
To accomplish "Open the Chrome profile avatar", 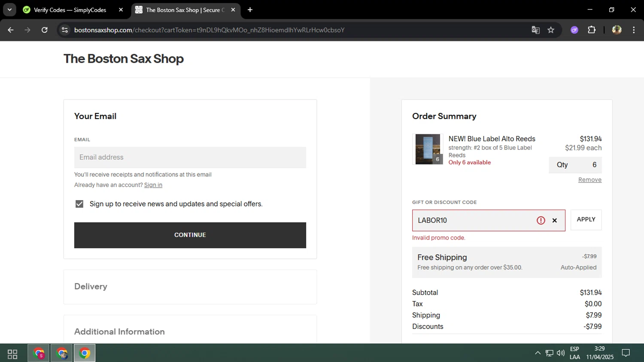I will [x=617, y=30].
